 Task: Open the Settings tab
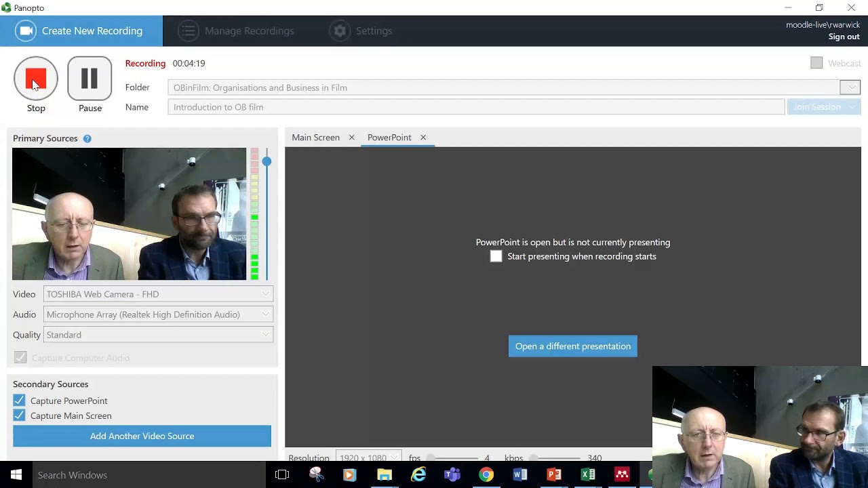[361, 30]
